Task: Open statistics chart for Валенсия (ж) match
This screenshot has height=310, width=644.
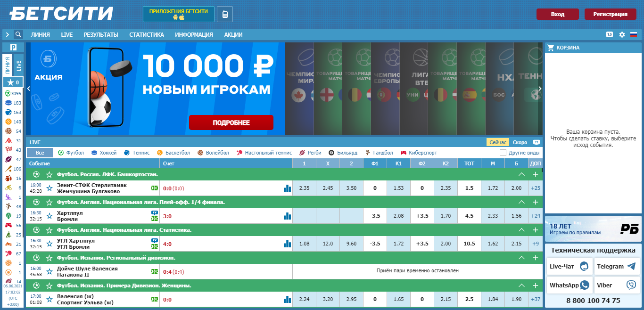Action: click(287, 299)
